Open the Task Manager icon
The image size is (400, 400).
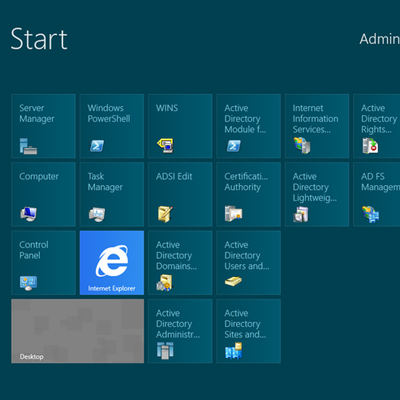[x=97, y=214]
